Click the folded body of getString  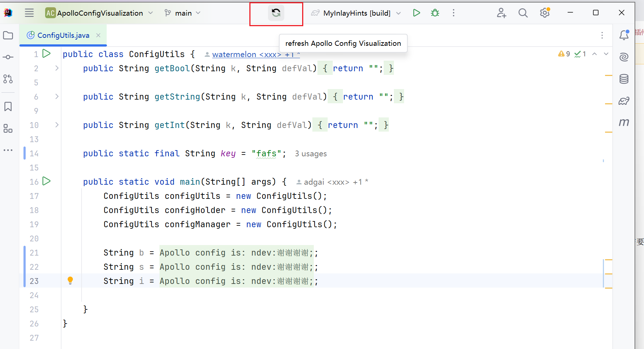[366, 97]
